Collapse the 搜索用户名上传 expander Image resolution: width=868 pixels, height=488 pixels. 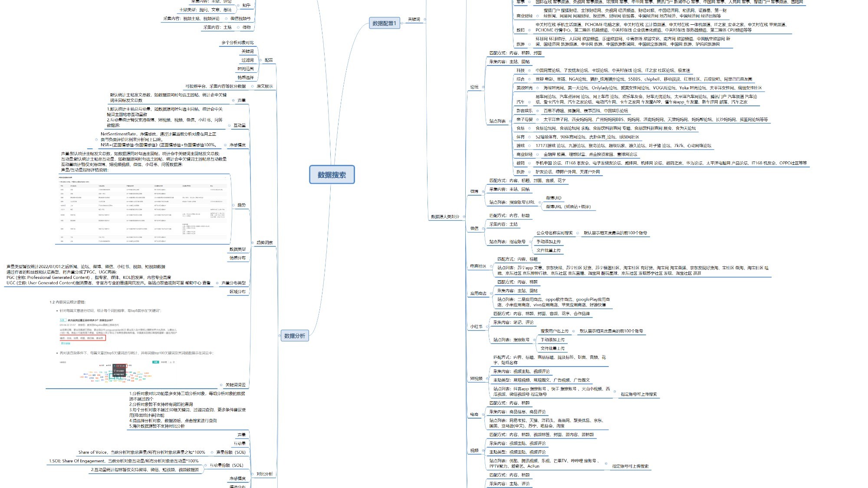pos(574,331)
